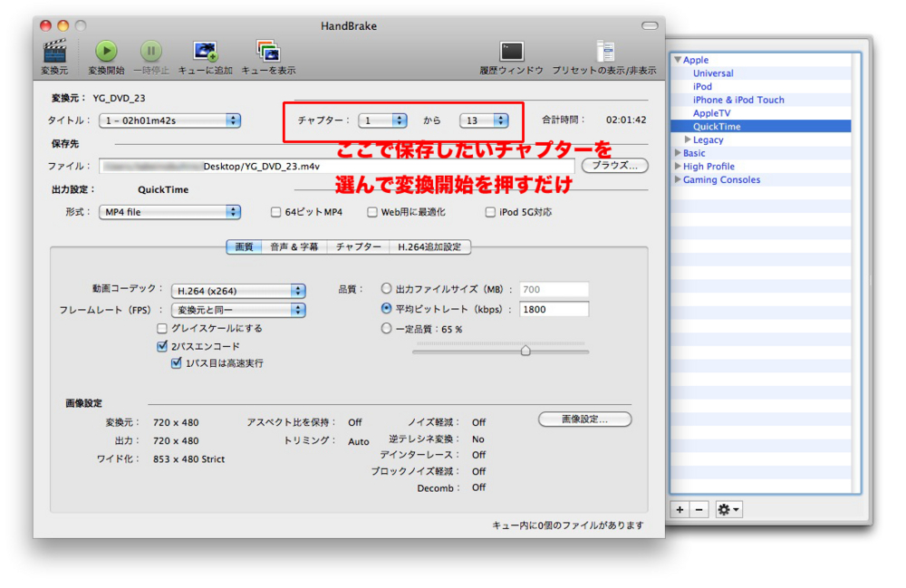
Task: Click the ブラウズ... browse button
Action: (x=615, y=165)
